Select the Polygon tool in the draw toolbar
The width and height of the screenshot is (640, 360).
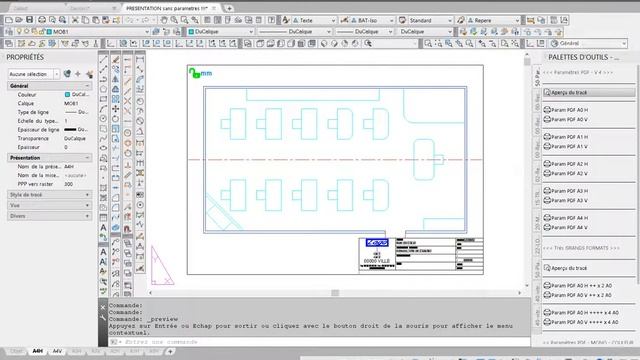pyautogui.click(x=103, y=89)
